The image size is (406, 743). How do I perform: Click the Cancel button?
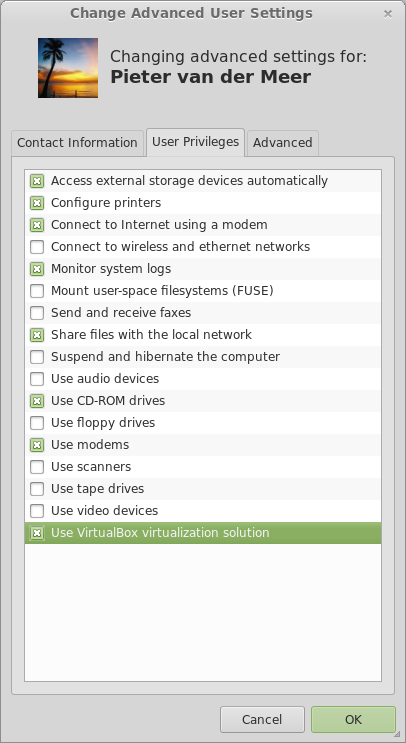(262, 720)
